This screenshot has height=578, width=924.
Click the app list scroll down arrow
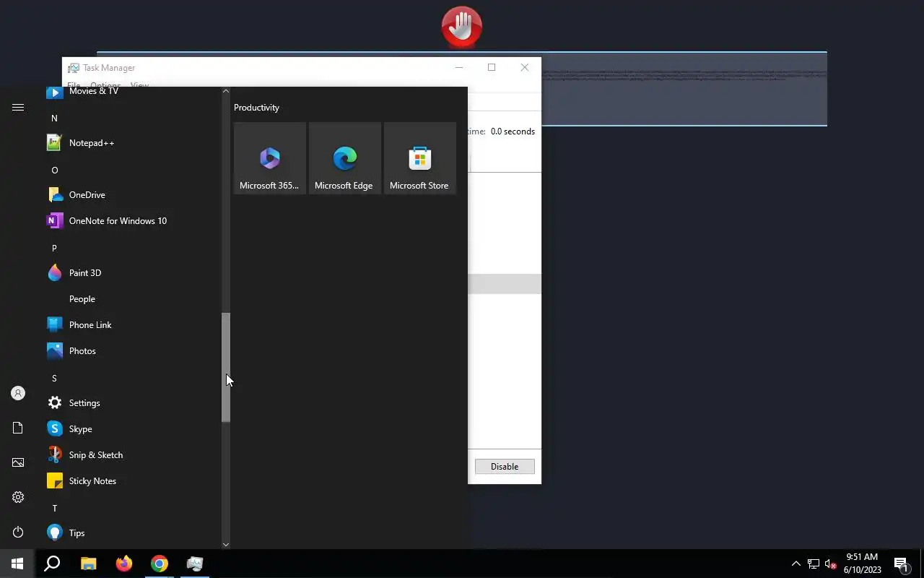(226, 545)
